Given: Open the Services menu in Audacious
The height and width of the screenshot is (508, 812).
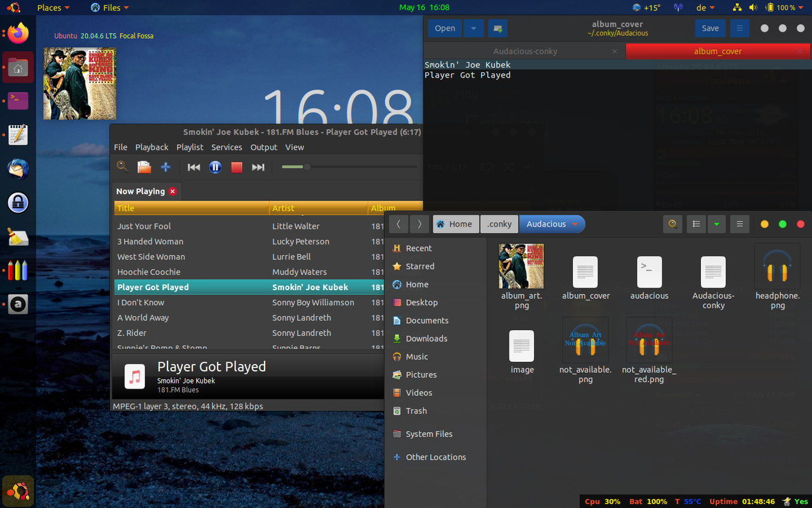Looking at the screenshot, I should click(226, 147).
